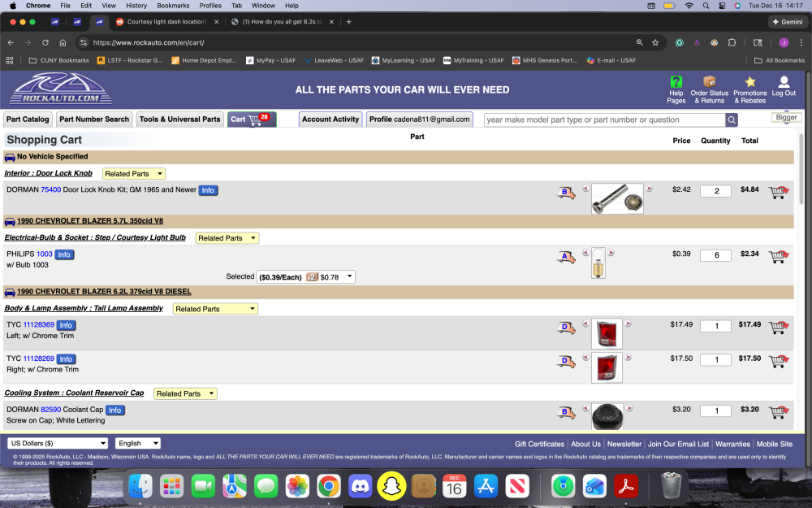Click the 'D' shipping truck icon for TYC 11128369
Image resolution: width=812 pixels, height=508 pixels.
[564, 328]
